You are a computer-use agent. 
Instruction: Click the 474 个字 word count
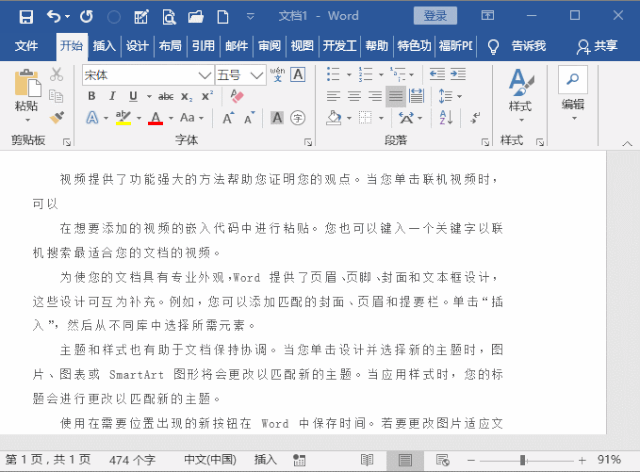pos(132,460)
